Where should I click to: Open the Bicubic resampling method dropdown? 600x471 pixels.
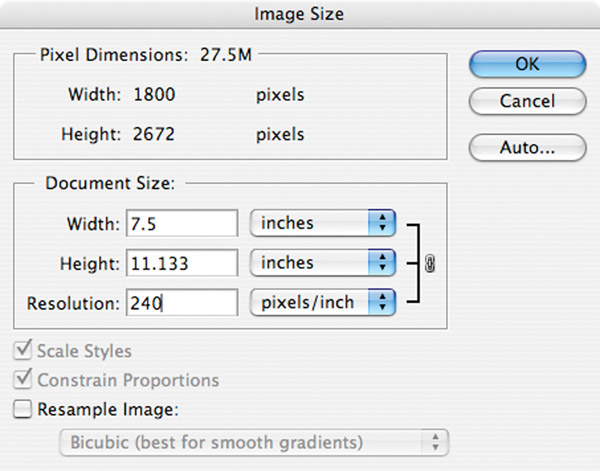254,443
